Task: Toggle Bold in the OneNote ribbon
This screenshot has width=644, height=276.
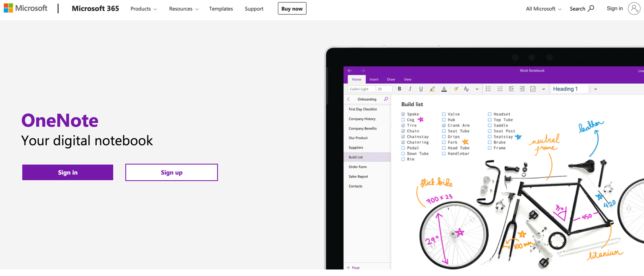Action: pos(400,89)
